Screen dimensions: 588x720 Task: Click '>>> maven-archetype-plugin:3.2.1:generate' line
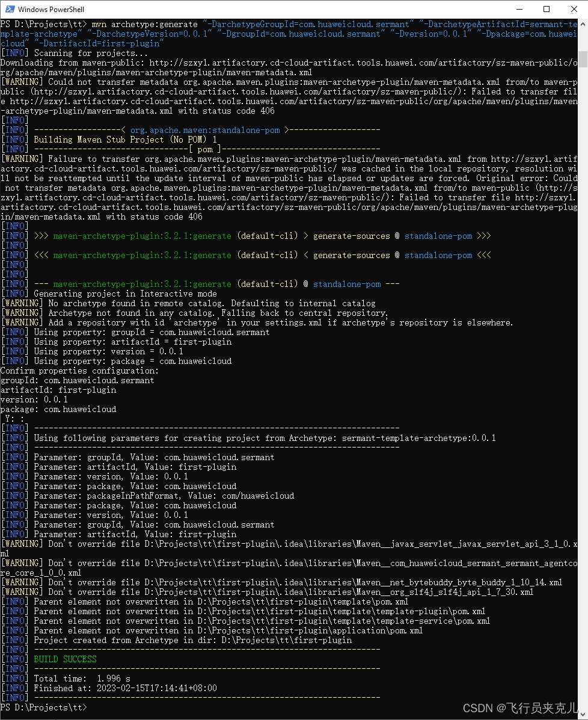pyautogui.click(x=245, y=236)
